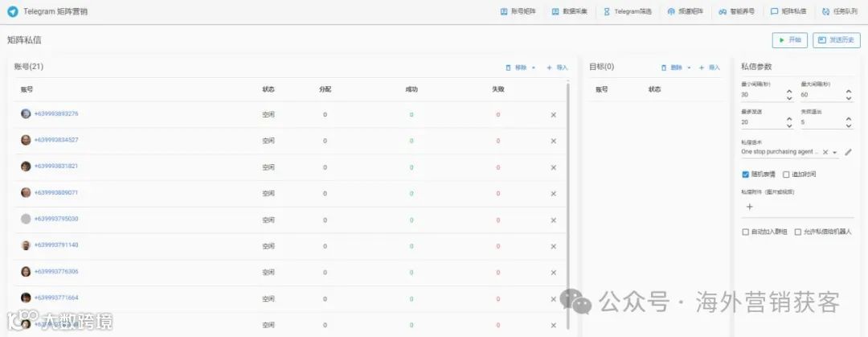Screen dimensions: 868x337
Task: Click the 失败 column header
Action: 497,90
